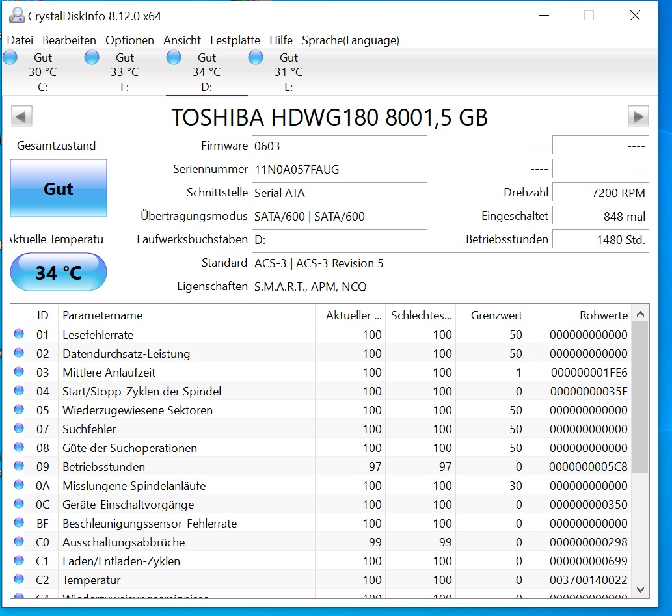Image resolution: width=672 pixels, height=616 pixels.
Task: Click the Eingeschaltet value 848 mal
Action: 601,217
